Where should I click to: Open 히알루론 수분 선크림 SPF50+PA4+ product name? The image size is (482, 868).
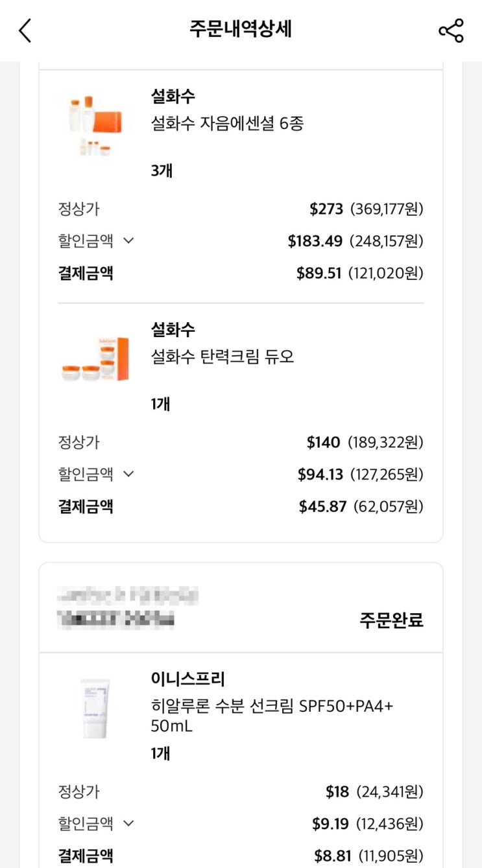[272, 715]
